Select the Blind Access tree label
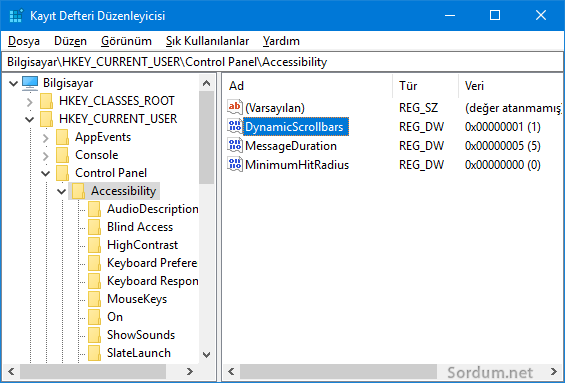Image resolution: width=565 pixels, height=383 pixels. (140, 227)
